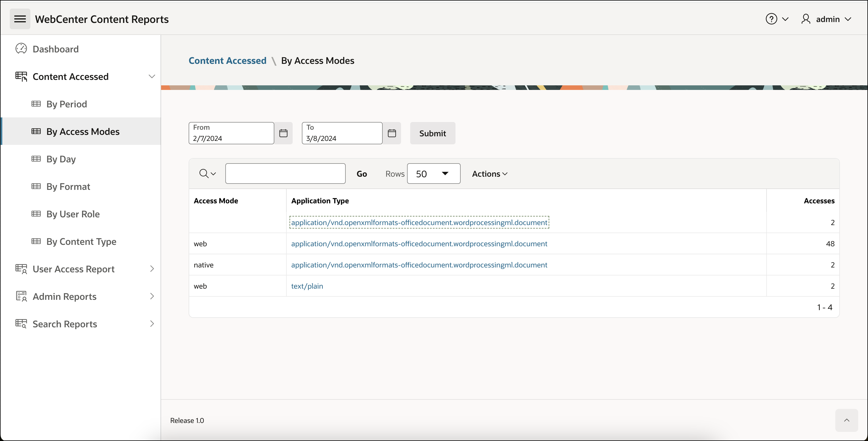Screen dimensions: 868x441
Task: Click the By Content Type table icon
Action: 36,241
